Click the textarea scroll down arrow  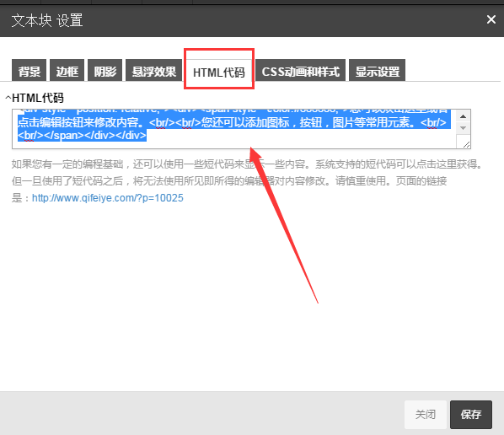pyautogui.click(x=464, y=128)
